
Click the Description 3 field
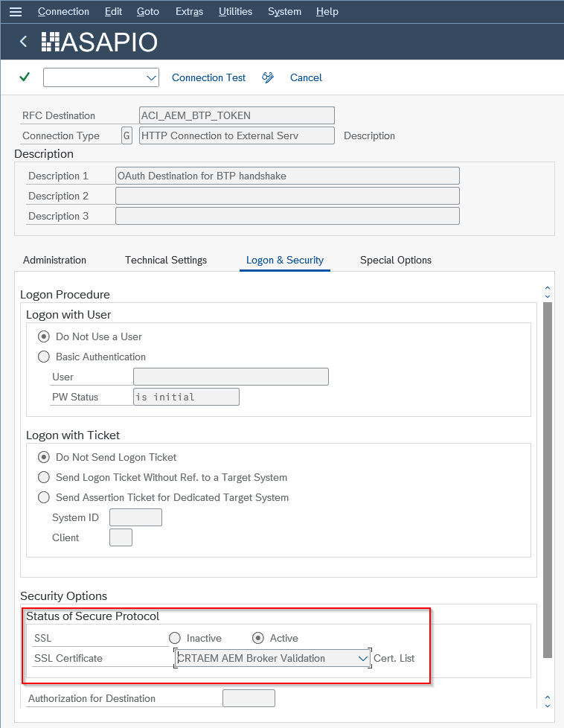(287, 216)
